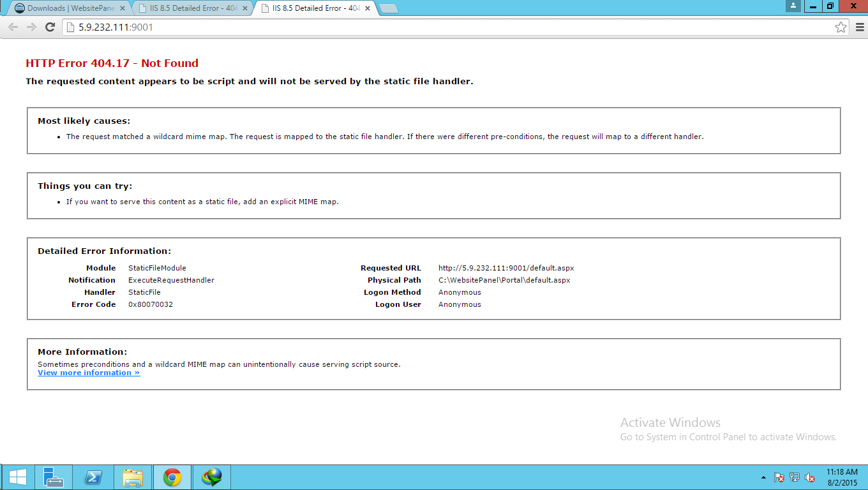Open a new tab

pos(388,9)
